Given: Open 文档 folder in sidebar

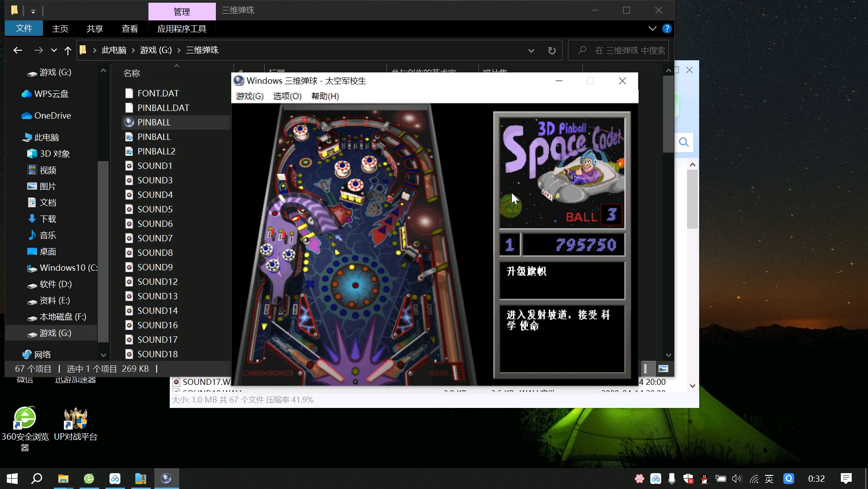Looking at the screenshot, I should (42, 202).
